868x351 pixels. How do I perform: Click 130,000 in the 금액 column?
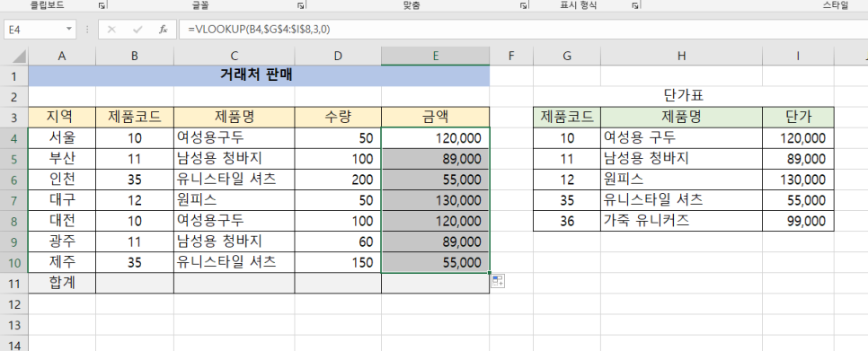point(436,200)
